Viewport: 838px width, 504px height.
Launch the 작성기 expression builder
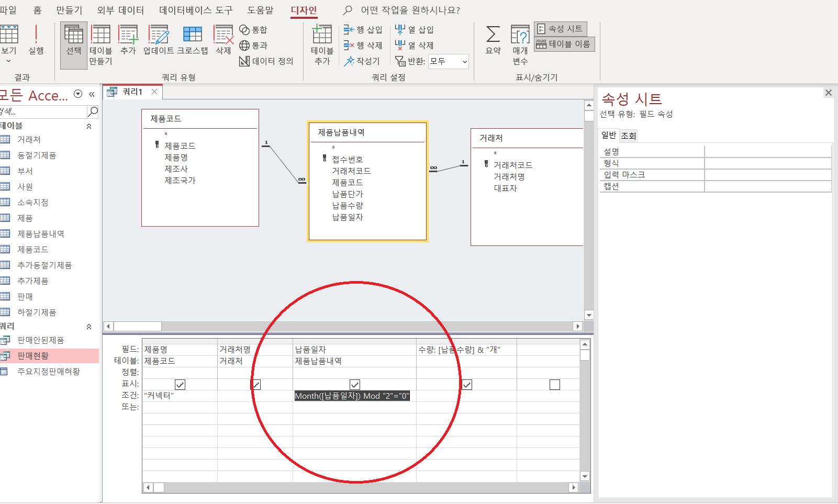point(362,61)
